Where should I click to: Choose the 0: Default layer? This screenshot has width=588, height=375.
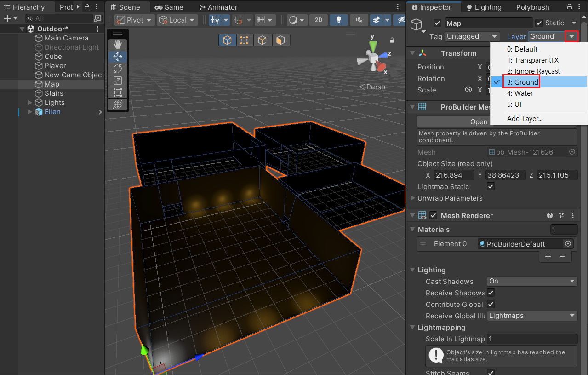(539, 49)
